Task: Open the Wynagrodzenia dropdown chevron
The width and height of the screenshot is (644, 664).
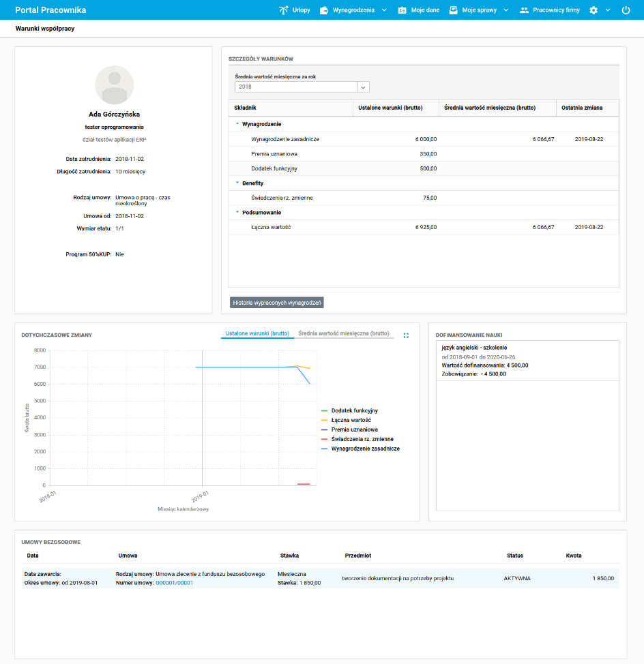Action: 384,10
